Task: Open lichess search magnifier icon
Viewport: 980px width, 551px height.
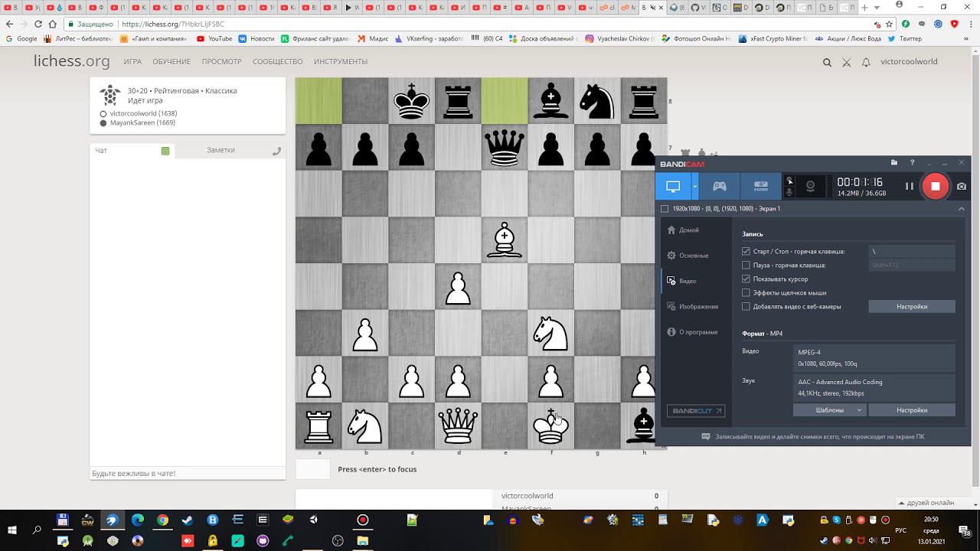Action: tap(827, 62)
